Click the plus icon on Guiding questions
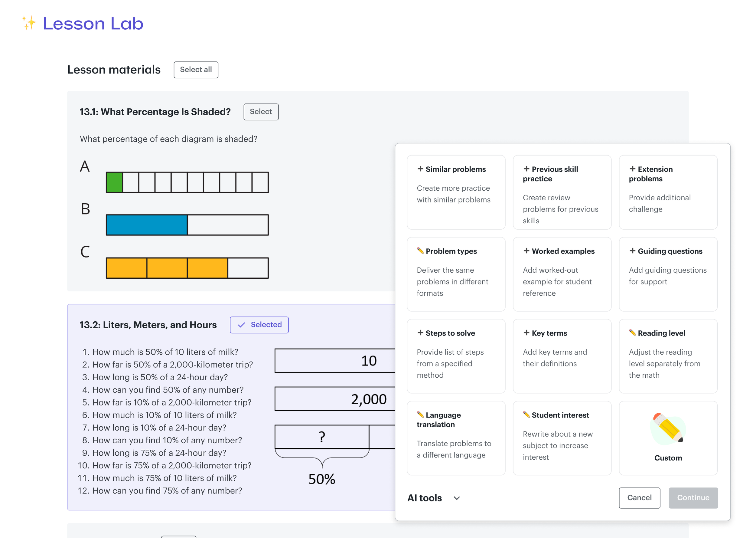756x538 pixels. point(632,251)
